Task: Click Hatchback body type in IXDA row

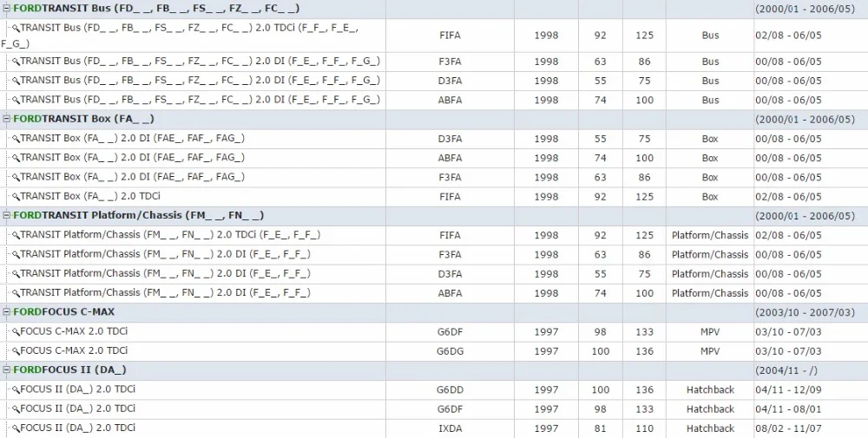Action: click(710, 428)
